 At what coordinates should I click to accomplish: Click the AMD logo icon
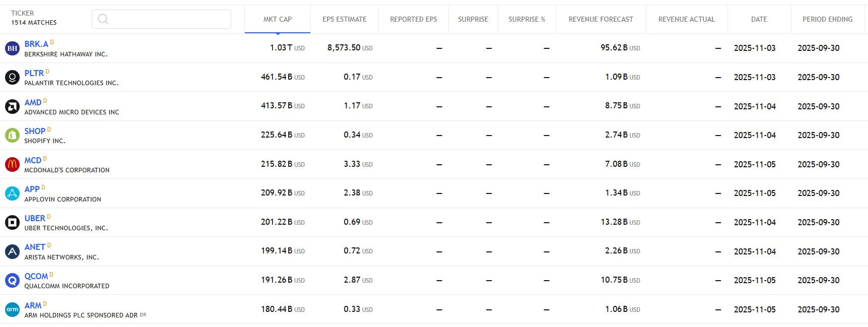[12, 107]
